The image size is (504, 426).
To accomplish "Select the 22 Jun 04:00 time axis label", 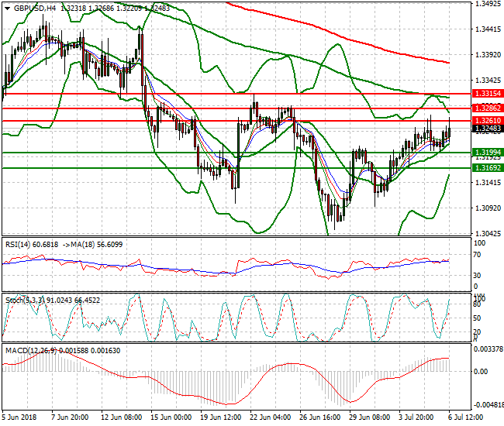I will click(x=270, y=417).
